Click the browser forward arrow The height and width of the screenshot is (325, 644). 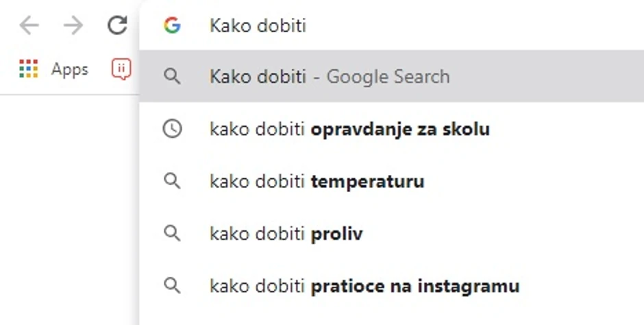tap(73, 26)
